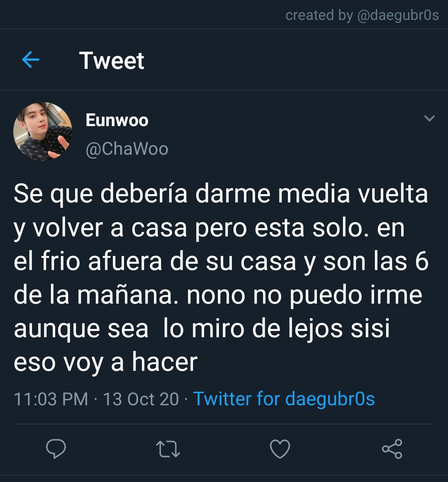
Task: Open tweet options chevron beside Eunwoo
Action: point(429,118)
